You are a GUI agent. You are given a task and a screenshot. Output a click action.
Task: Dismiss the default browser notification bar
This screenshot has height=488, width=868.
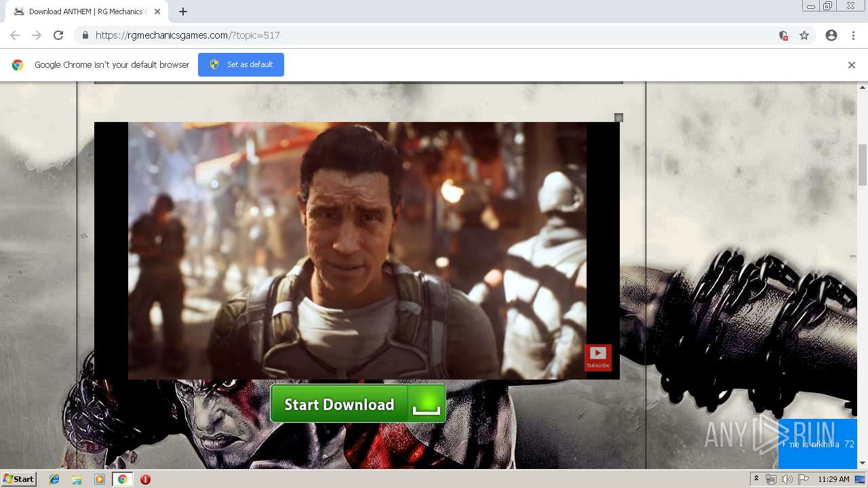point(851,65)
